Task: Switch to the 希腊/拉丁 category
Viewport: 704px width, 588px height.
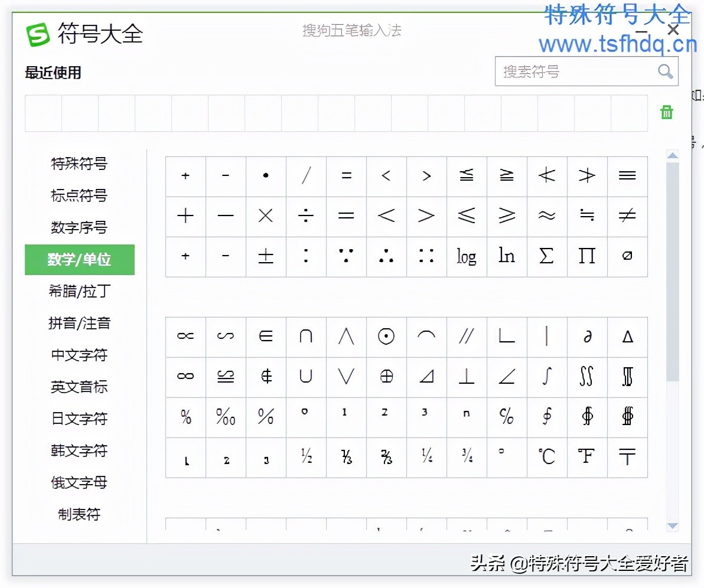Action: pyautogui.click(x=80, y=292)
